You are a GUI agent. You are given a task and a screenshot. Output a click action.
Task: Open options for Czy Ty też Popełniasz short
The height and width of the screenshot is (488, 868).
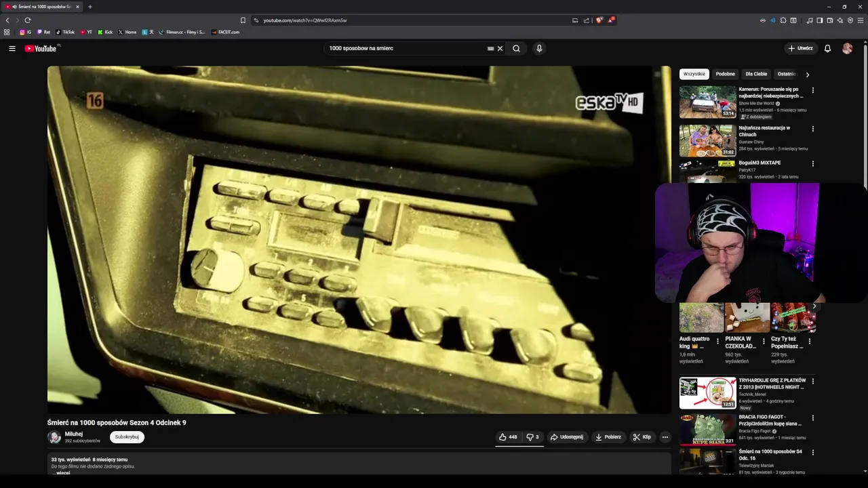coord(809,341)
